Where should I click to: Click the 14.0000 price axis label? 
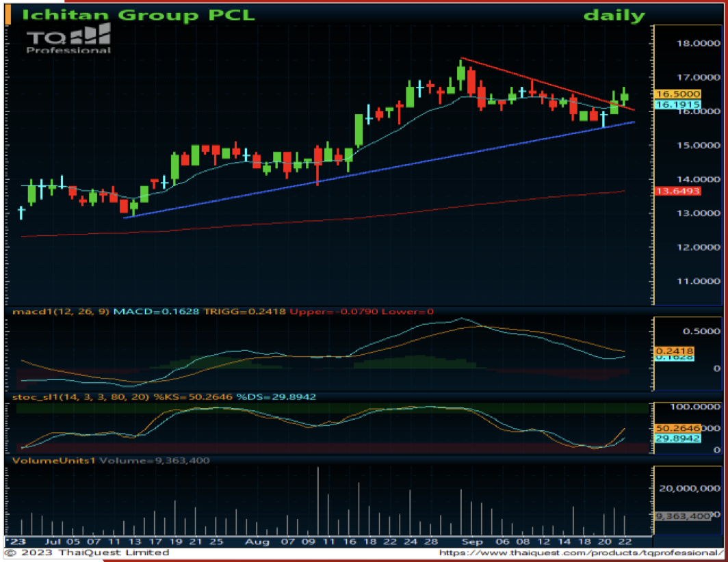pyautogui.click(x=699, y=179)
